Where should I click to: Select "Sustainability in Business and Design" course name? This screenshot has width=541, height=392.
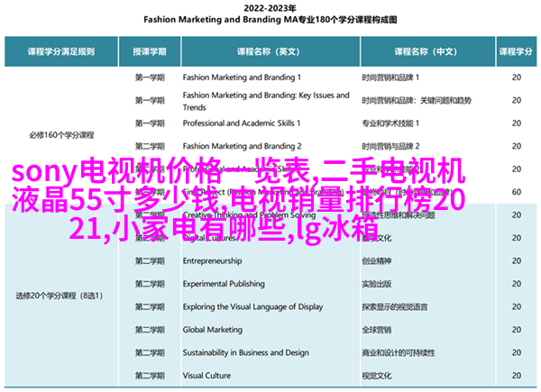click(x=245, y=352)
